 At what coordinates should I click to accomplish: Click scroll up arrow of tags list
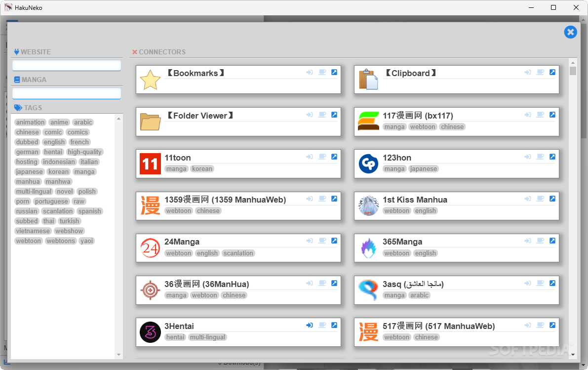coord(118,119)
